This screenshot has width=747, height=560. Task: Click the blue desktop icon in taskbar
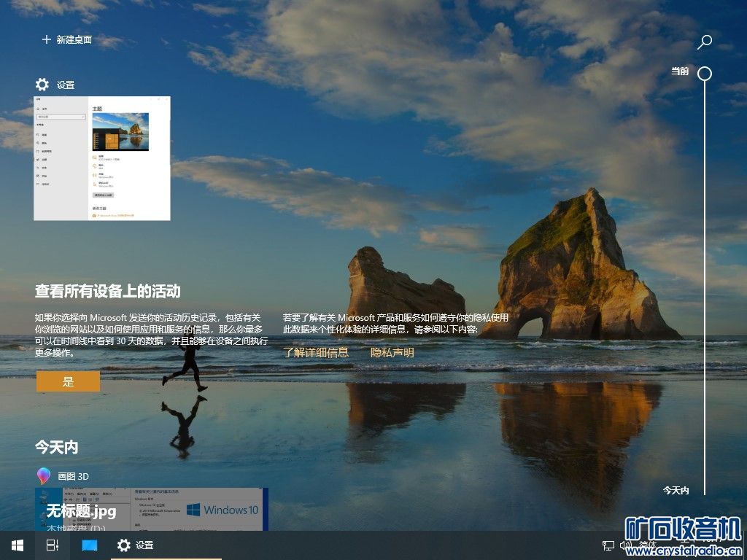pyautogui.click(x=89, y=545)
